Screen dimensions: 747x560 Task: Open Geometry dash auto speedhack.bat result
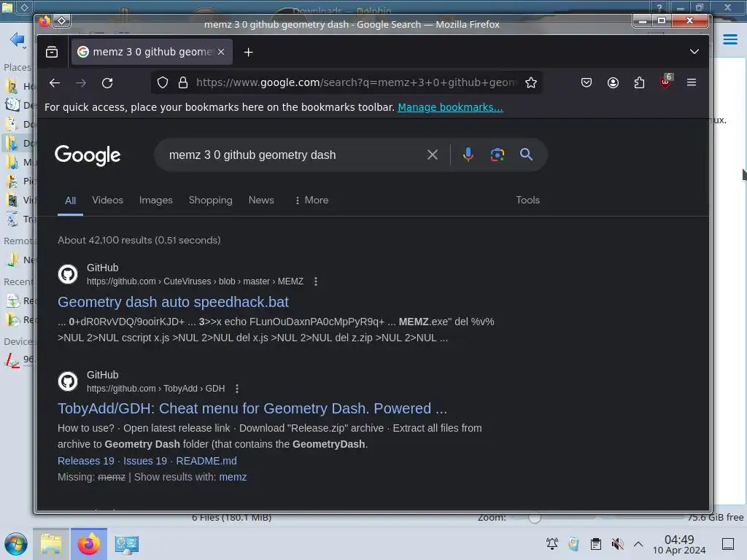(173, 302)
